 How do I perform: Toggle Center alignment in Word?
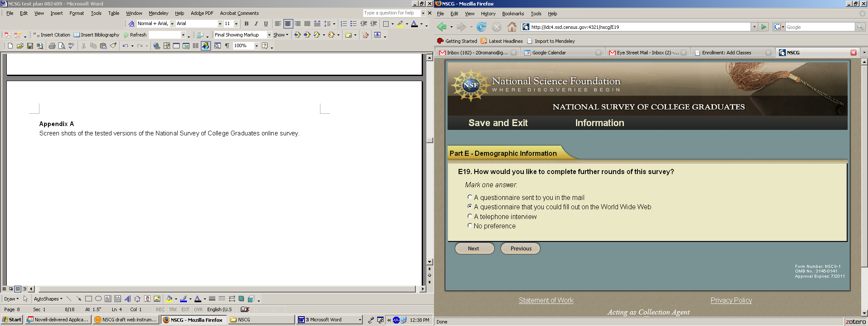coord(288,24)
